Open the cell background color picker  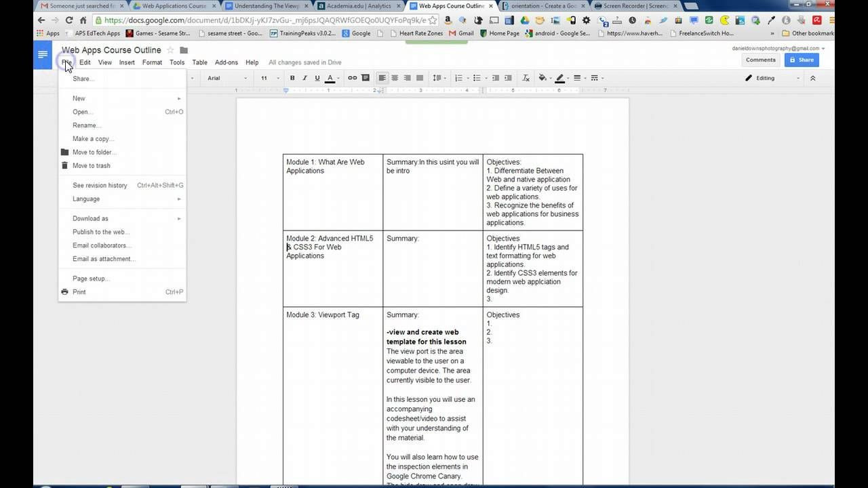(544, 78)
